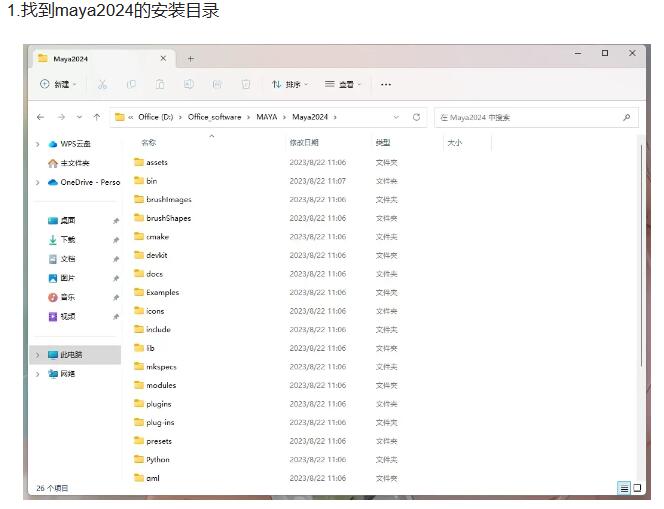664x509 pixels.
Task: Switch to details list view toggle
Action: coord(624,488)
